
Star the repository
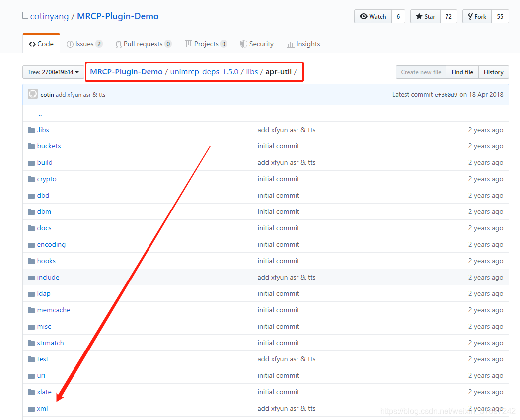click(425, 16)
